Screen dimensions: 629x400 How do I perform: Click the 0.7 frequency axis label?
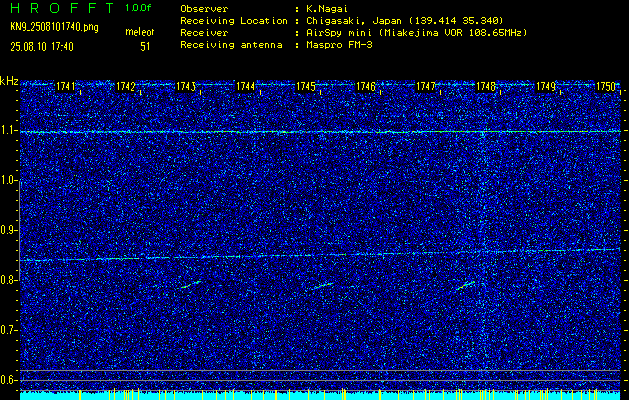point(7,330)
